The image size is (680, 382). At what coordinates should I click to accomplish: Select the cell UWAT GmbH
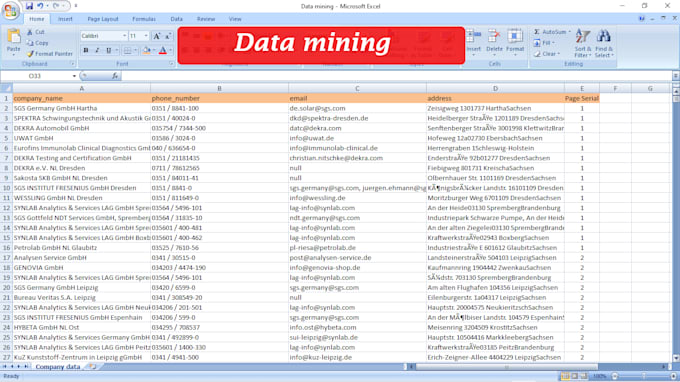82,138
